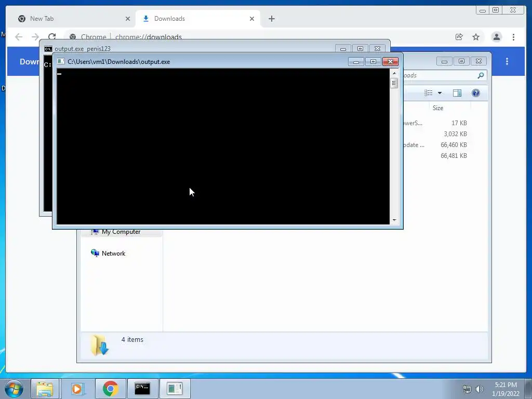The image size is (532, 399).
Task: Click the console scrollbar down arrow
Action: click(394, 220)
